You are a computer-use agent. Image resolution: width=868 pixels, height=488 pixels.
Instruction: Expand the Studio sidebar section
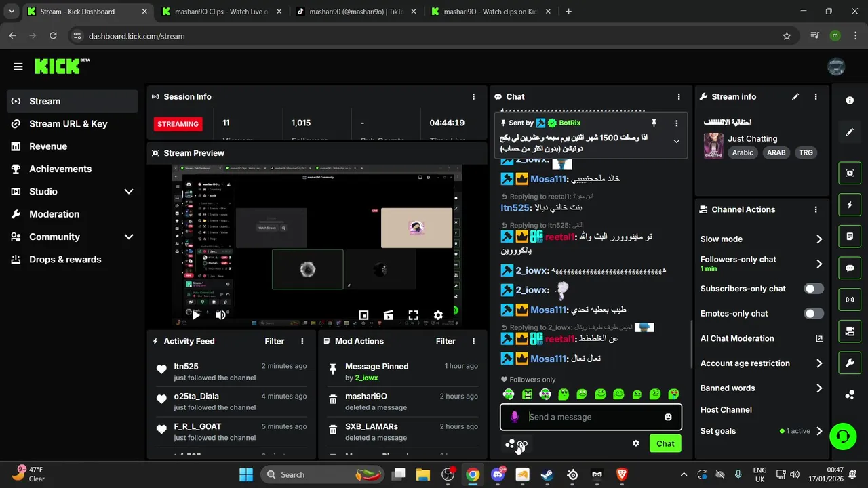pos(128,192)
